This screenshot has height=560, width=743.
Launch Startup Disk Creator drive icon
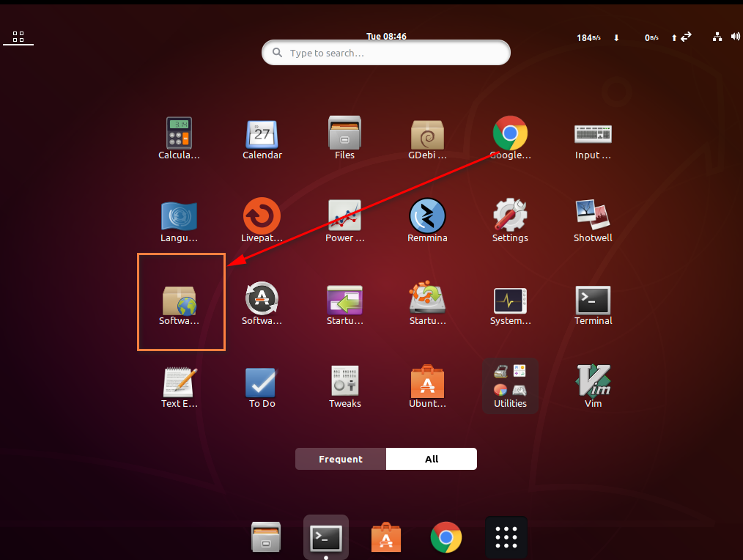(427, 303)
